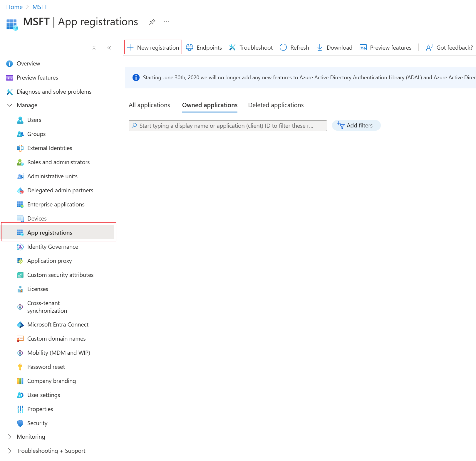Open the ellipsis more options menu
This screenshot has width=476, height=461.
click(x=166, y=22)
